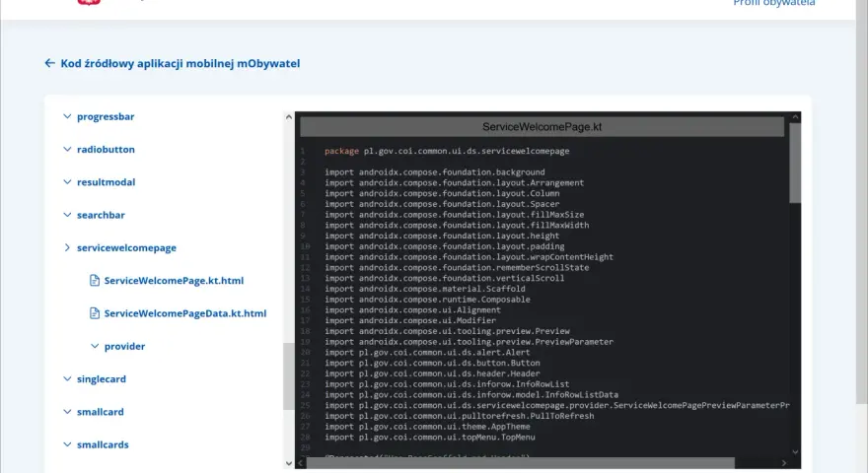Click the import tooling.preview.Preview line

447,331
